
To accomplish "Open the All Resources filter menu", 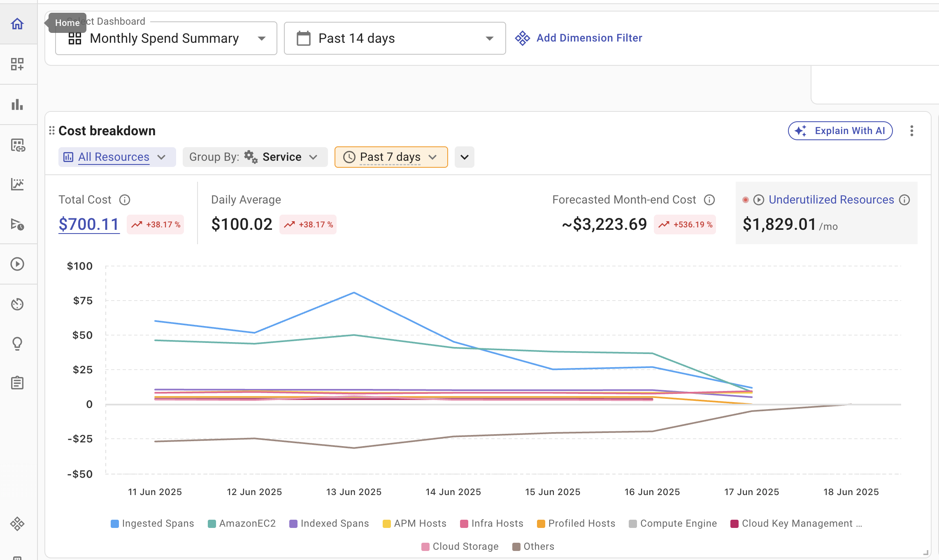I will pyautogui.click(x=117, y=157).
